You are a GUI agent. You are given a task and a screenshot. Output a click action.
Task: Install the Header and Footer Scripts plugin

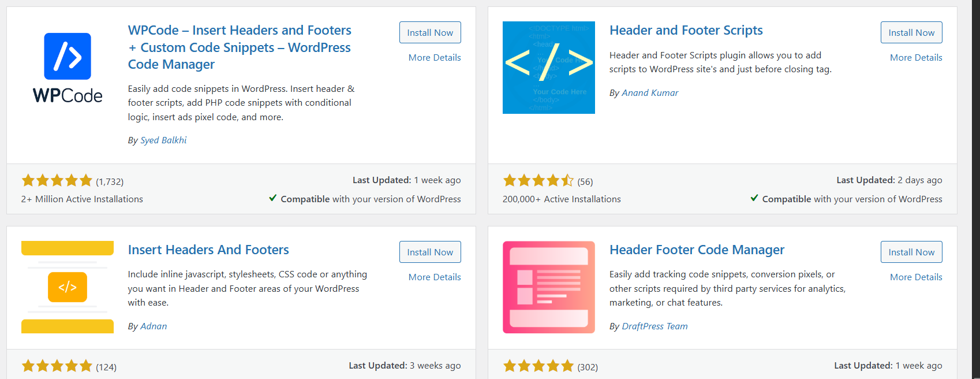(x=911, y=32)
